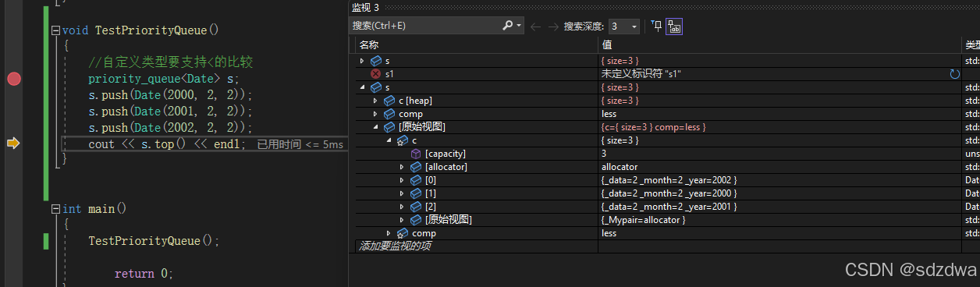Click the search-forward arrow
This screenshot has height=287, width=980.
point(553,27)
